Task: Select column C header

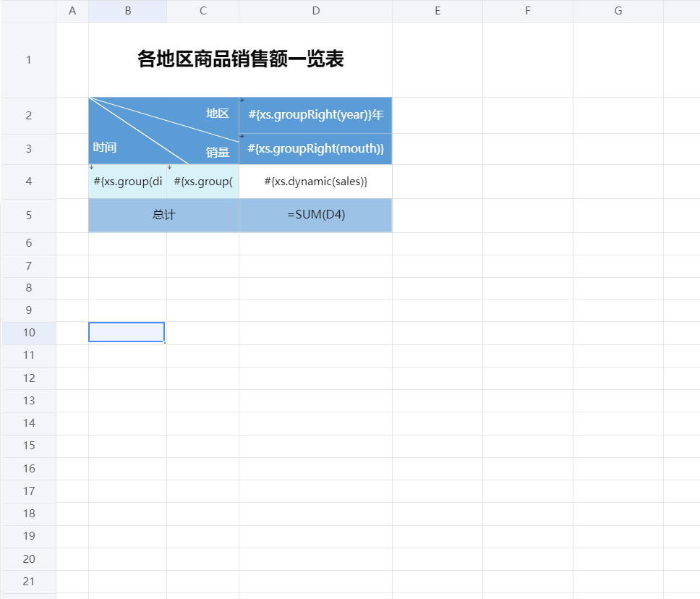Action: [203, 11]
